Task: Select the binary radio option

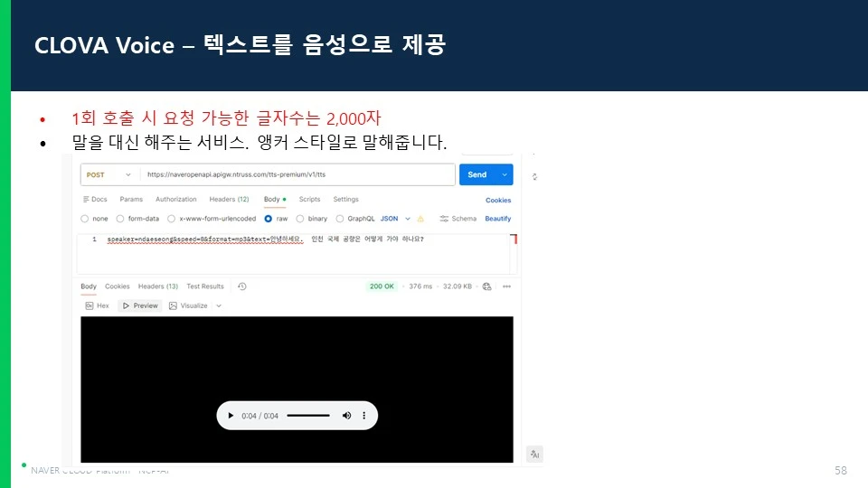Action: [300, 219]
